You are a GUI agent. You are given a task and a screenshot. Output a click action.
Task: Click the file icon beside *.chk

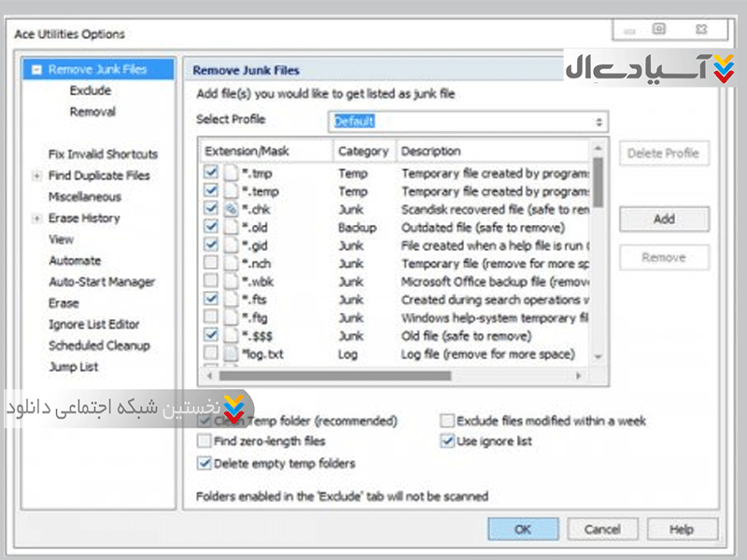(231, 210)
